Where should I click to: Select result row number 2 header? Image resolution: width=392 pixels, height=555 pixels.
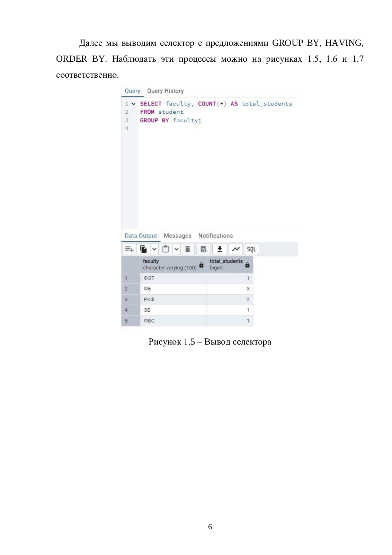[x=131, y=289]
